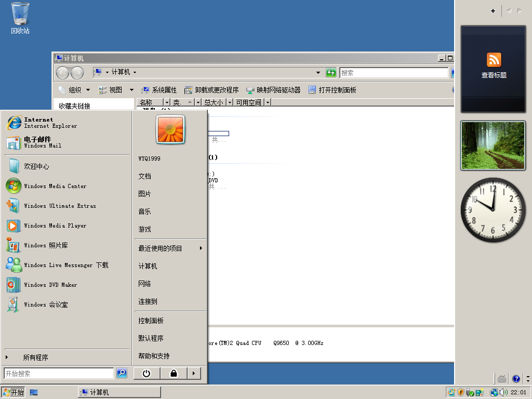Click the 22:01 taskbar clock
This screenshot has height=399, width=532.
pos(518,393)
